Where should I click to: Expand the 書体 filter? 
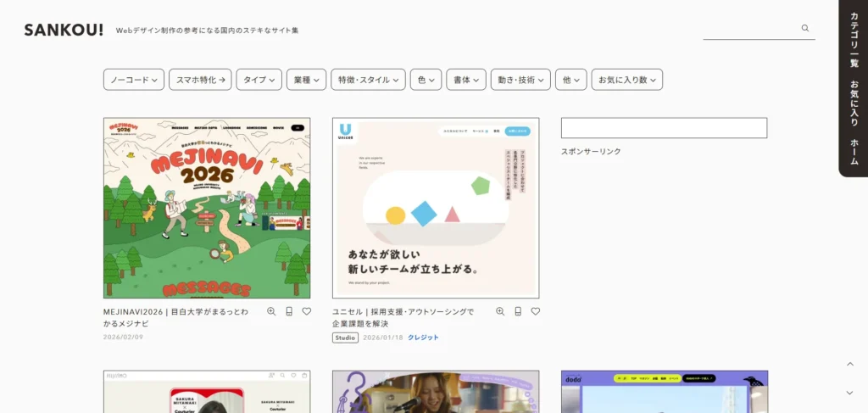click(x=466, y=80)
